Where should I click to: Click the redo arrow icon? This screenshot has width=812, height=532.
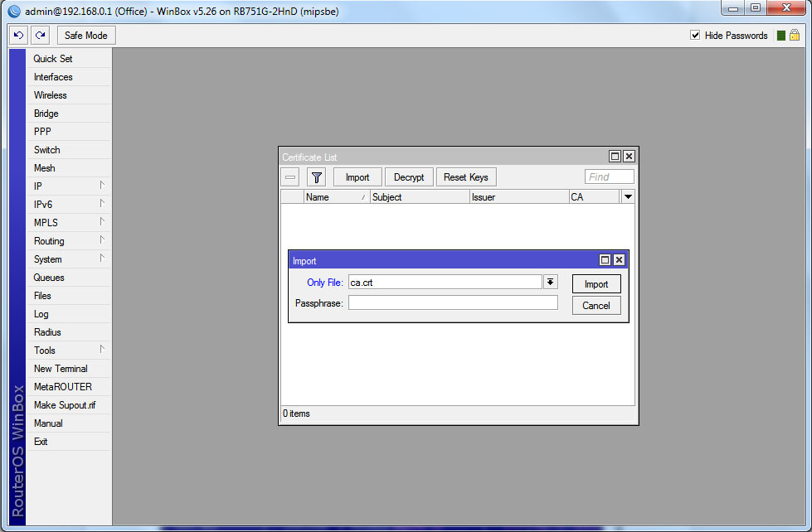click(x=40, y=36)
